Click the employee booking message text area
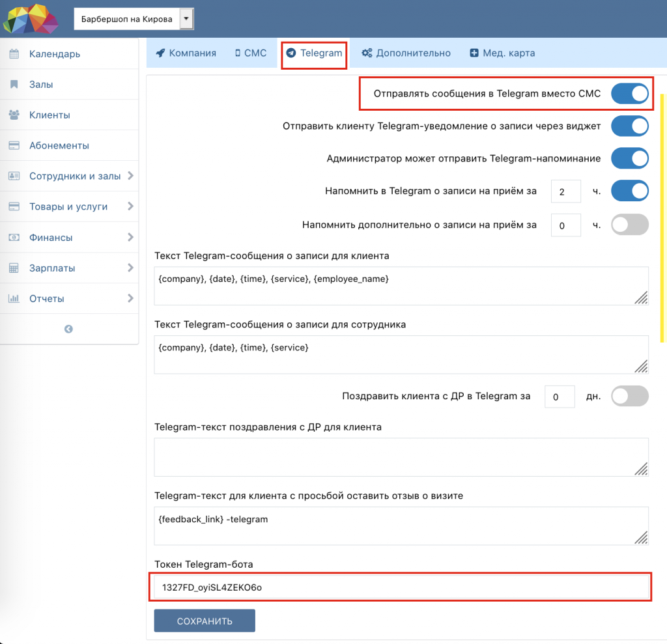Image resolution: width=667 pixels, height=644 pixels. pyautogui.click(x=401, y=355)
